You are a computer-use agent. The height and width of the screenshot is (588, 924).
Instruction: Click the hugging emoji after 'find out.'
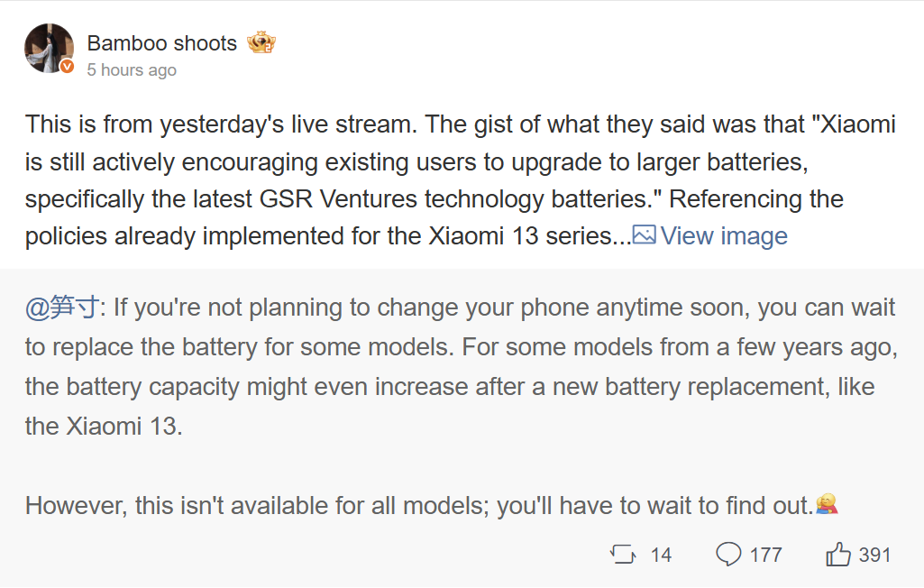pyautogui.click(x=827, y=504)
